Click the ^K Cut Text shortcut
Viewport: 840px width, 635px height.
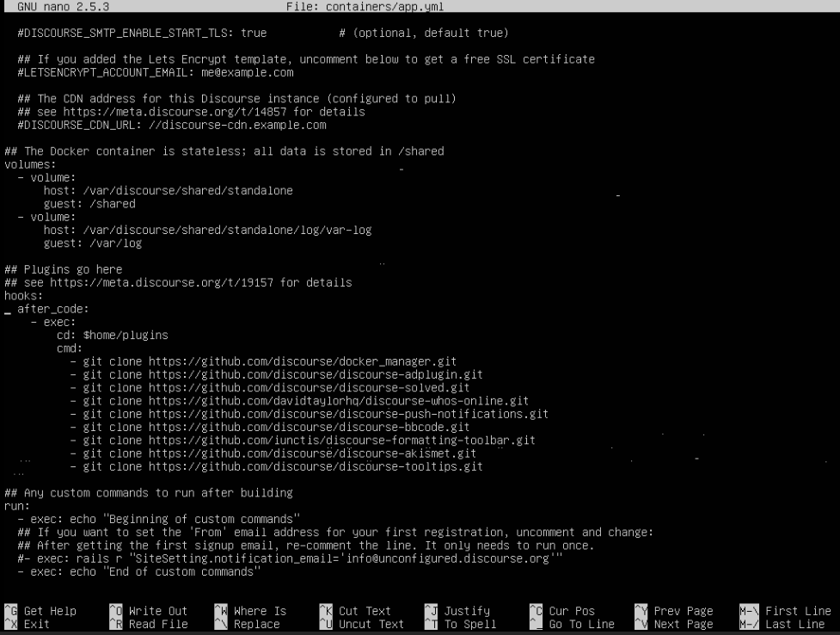coord(355,611)
